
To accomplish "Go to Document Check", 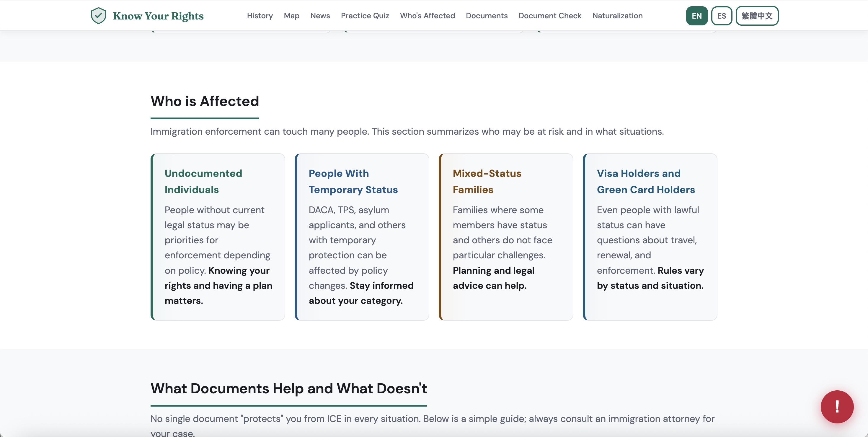I will (x=549, y=15).
